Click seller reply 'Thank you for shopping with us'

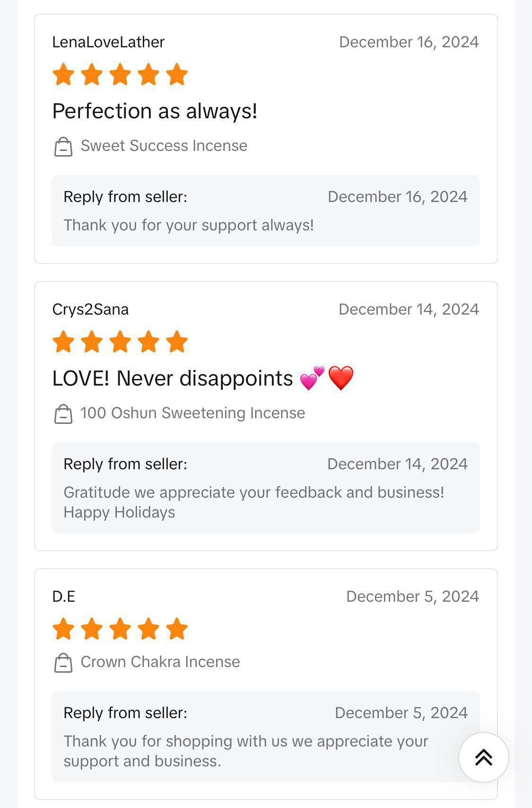pyautogui.click(x=245, y=751)
